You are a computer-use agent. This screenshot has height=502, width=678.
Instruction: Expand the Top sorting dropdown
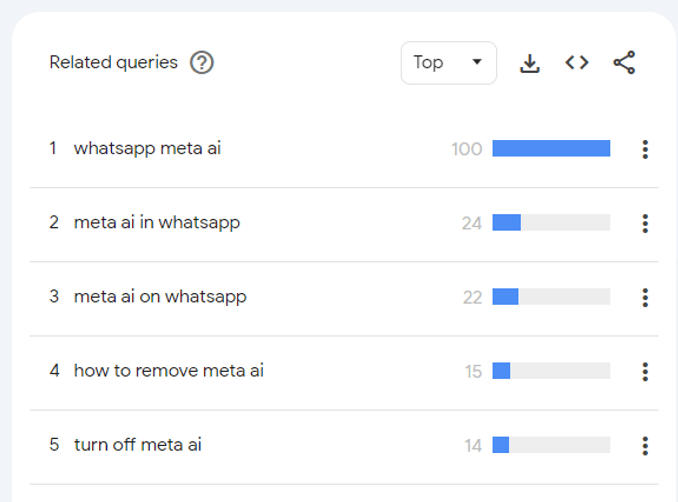pyautogui.click(x=449, y=63)
